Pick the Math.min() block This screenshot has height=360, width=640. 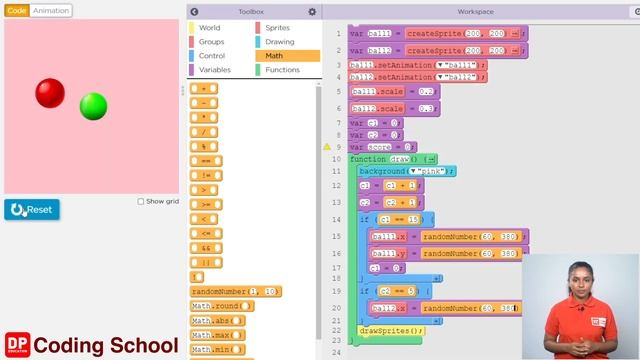(218, 350)
